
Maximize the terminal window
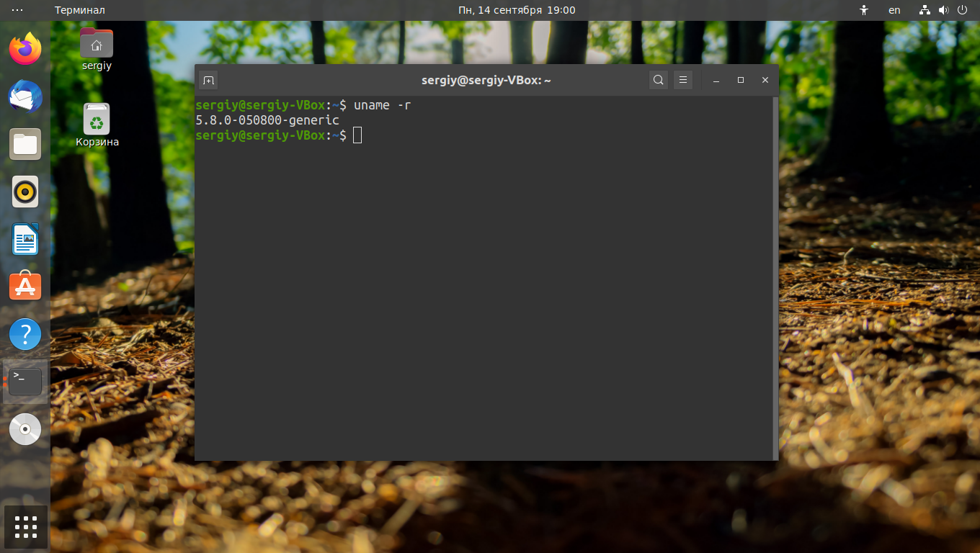(x=741, y=80)
